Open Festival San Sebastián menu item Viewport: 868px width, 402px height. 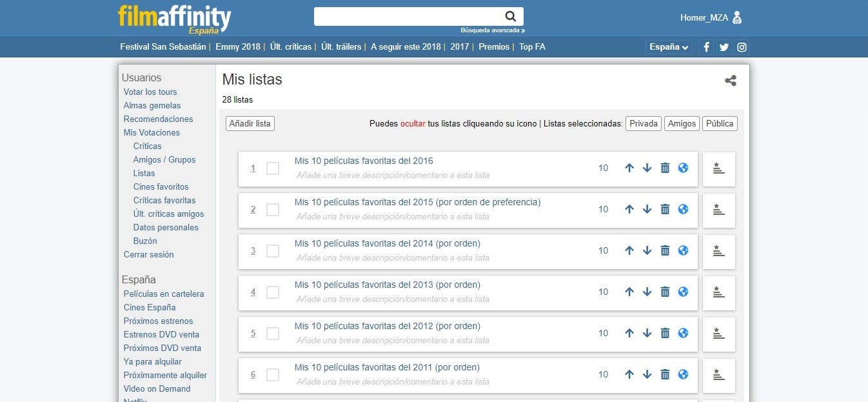163,47
